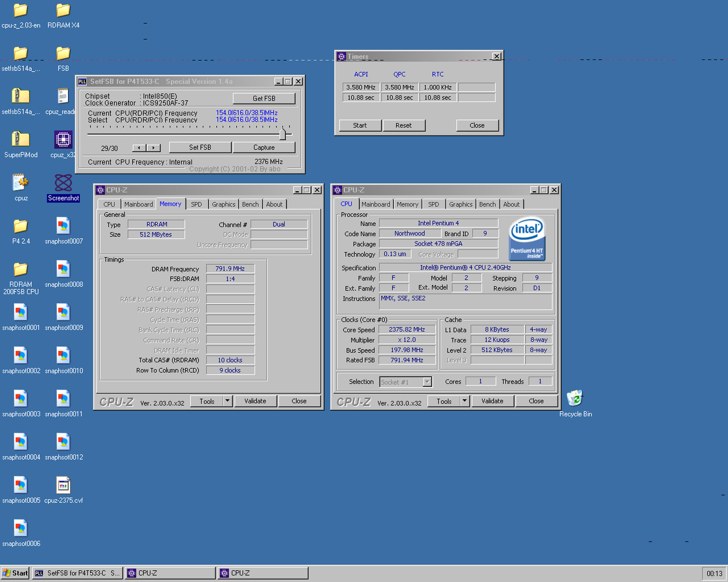
Task: Click Validate in Memory CPU-Z window
Action: tap(255, 401)
